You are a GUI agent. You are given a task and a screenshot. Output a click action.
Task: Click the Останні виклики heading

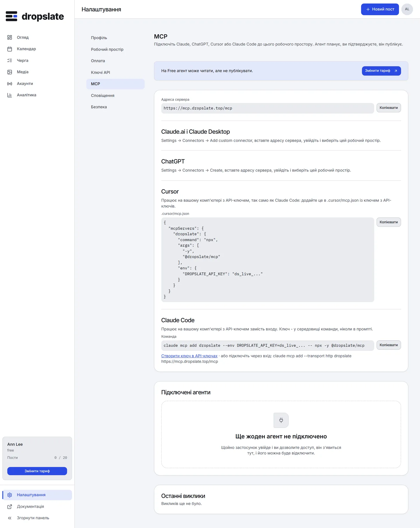[x=183, y=496]
